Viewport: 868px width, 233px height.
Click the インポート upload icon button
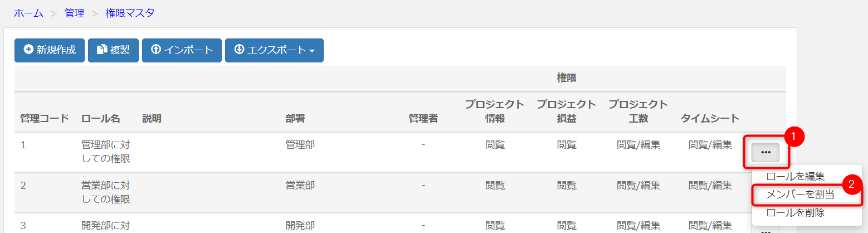click(x=182, y=50)
